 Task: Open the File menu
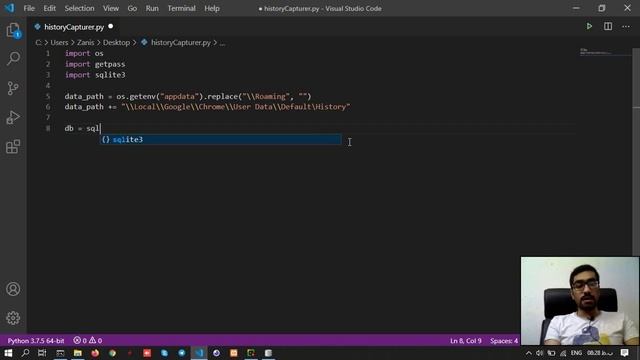(29, 8)
